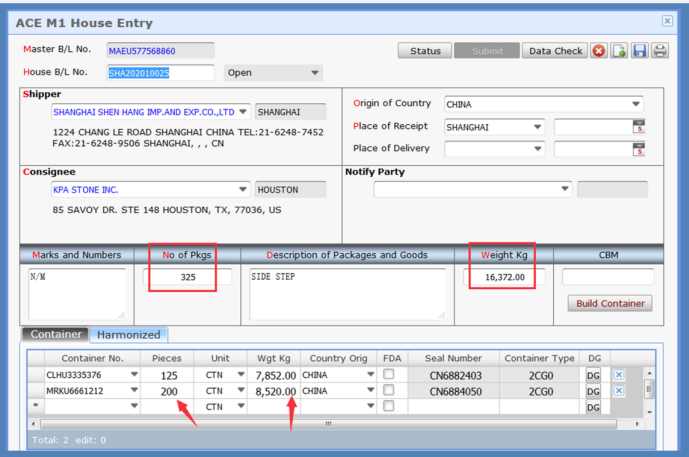The image size is (689, 457).
Task: Expand the Notify Party dropdown
Action: [565, 189]
